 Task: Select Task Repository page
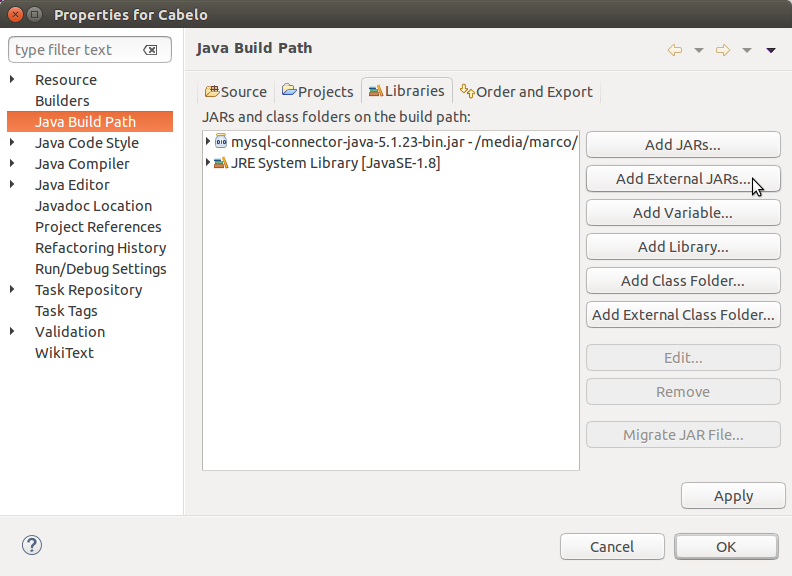coord(88,290)
